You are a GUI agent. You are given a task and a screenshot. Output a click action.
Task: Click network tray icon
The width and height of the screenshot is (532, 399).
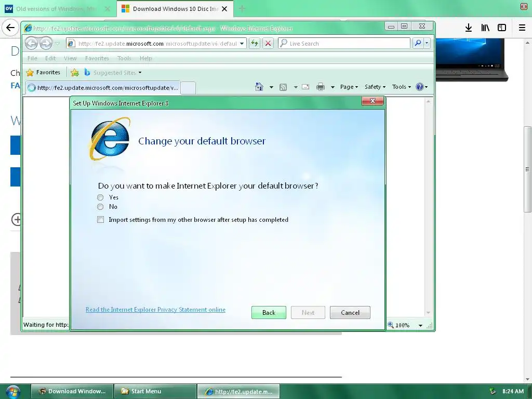tap(493, 391)
